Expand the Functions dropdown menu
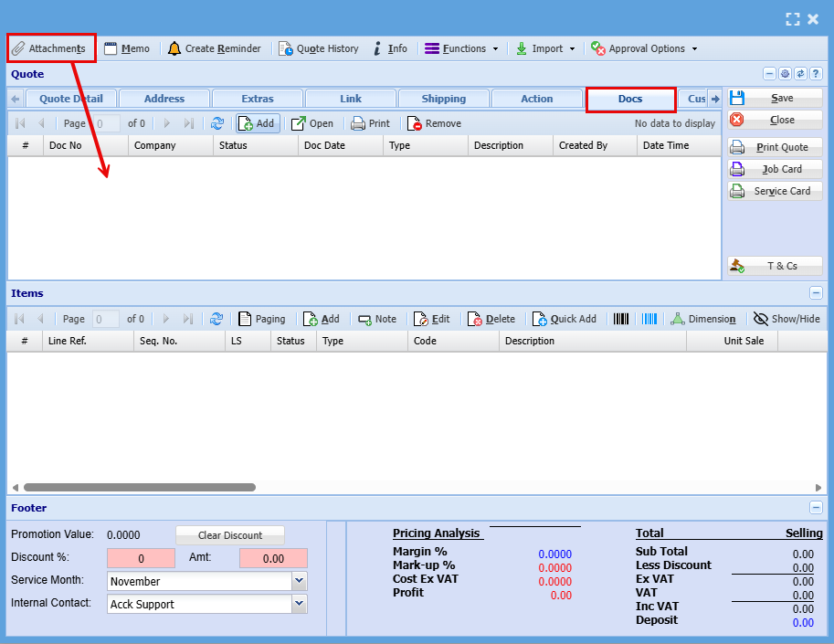Image resolution: width=834 pixels, height=644 pixels. point(462,48)
